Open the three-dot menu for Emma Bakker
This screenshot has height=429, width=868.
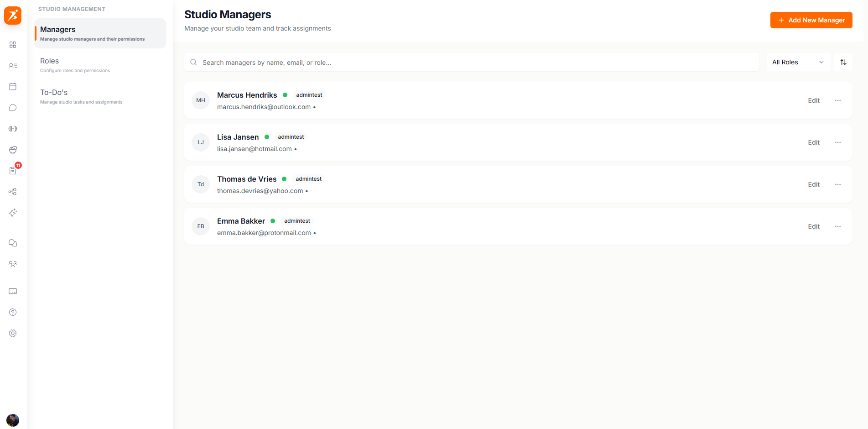[837, 226]
